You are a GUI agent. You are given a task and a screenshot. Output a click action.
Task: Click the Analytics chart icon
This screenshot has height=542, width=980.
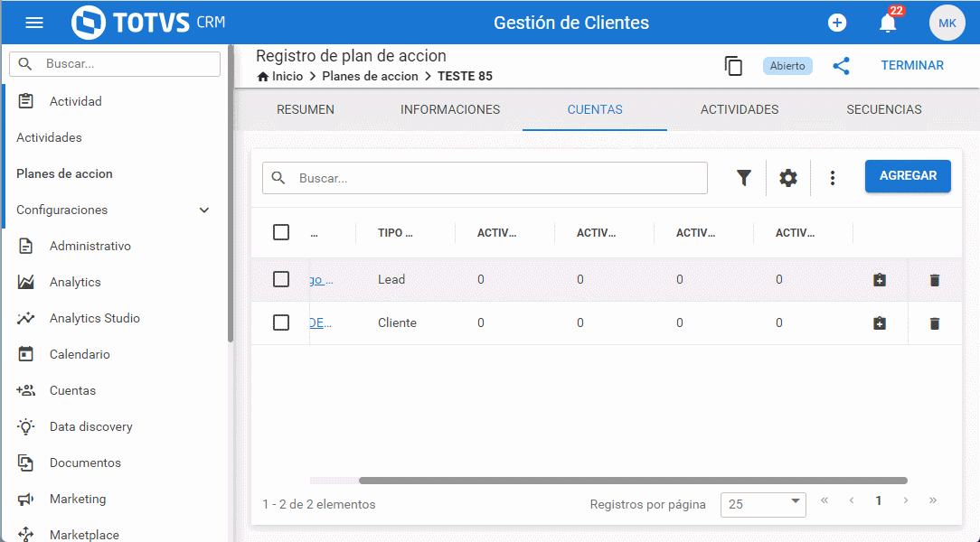click(x=25, y=282)
